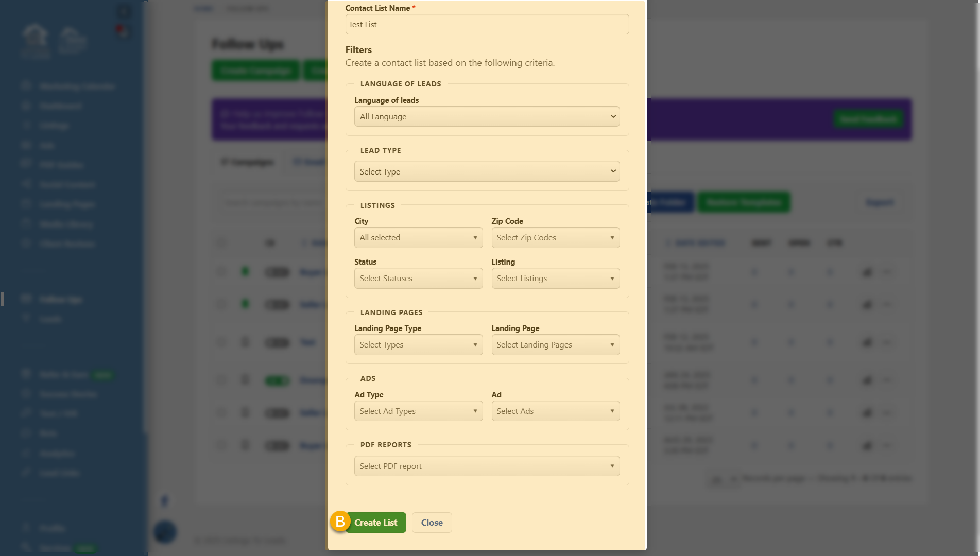Screen dimensions: 980x556
Task: Expand the Select Statuses dropdown
Action: click(x=418, y=278)
